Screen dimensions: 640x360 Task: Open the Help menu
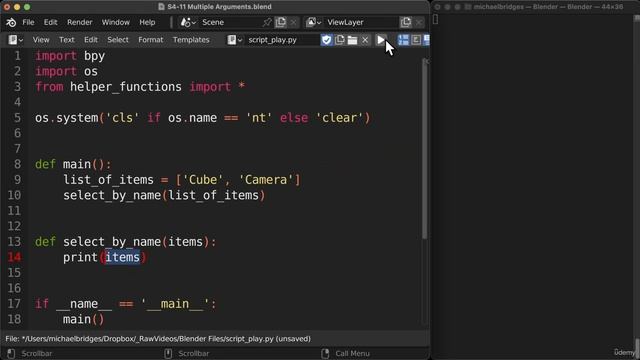pyautogui.click(x=147, y=22)
